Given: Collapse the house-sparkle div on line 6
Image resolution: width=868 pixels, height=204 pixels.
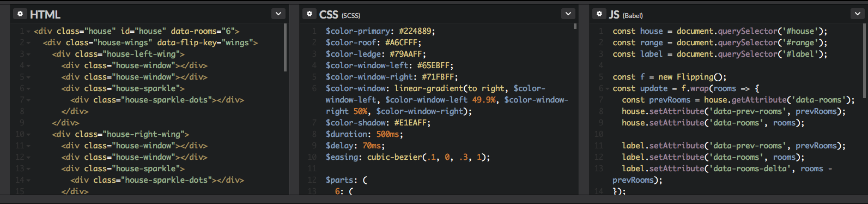Looking at the screenshot, I should 28,89.
